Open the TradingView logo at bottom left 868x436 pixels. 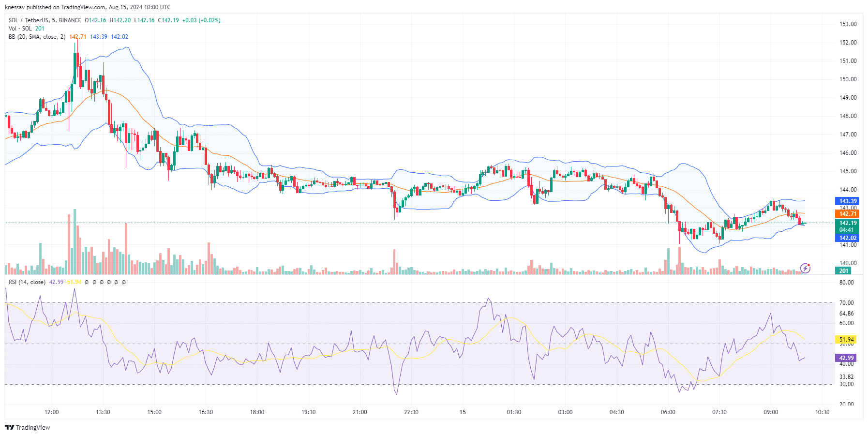(28, 427)
